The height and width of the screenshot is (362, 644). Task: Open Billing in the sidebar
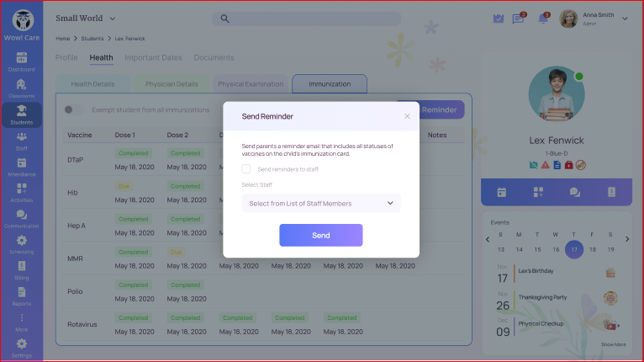[x=21, y=269]
